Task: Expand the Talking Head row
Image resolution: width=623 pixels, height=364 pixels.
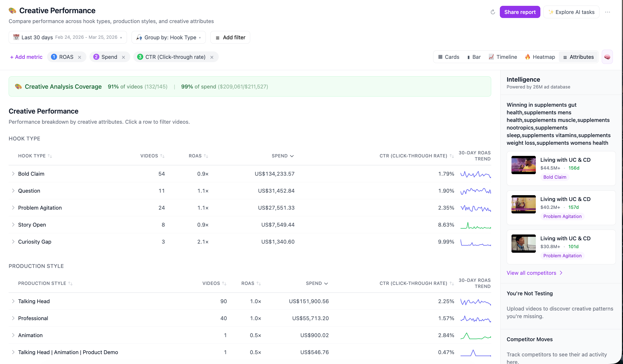Action: point(13,301)
